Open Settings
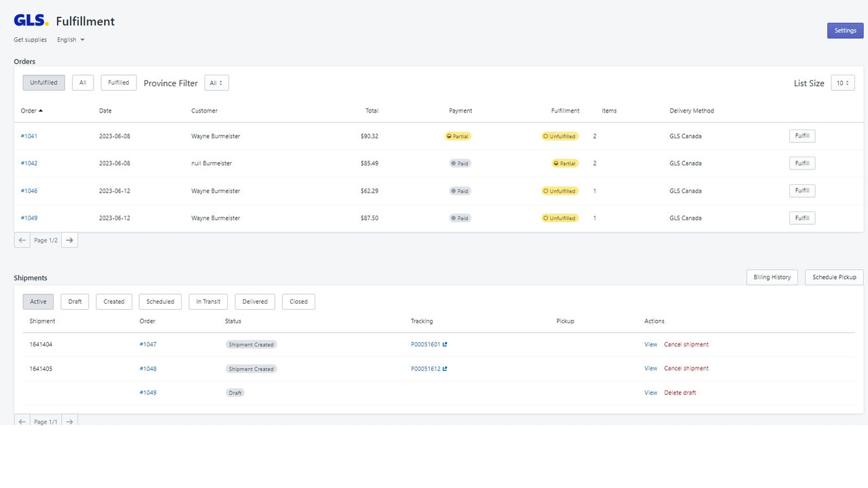This screenshot has height=488, width=868. coord(845,30)
